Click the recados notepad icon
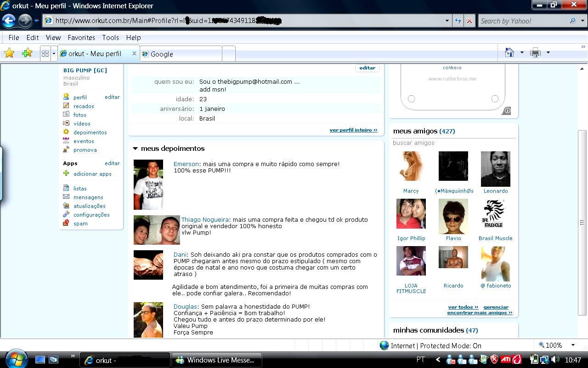 tap(66, 106)
